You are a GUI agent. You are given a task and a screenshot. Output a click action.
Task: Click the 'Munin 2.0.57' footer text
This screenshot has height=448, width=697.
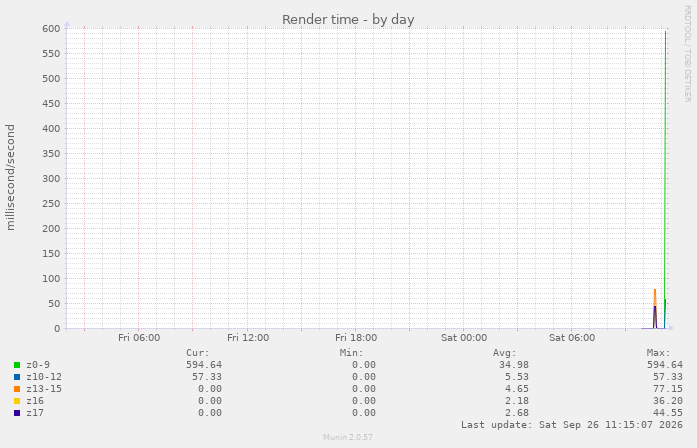tap(348, 437)
